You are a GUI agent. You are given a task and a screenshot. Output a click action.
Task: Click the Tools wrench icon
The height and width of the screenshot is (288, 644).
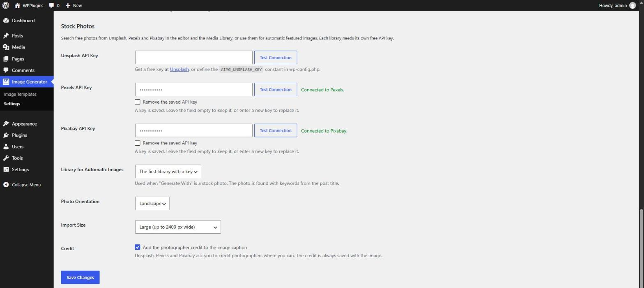(x=6, y=158)
